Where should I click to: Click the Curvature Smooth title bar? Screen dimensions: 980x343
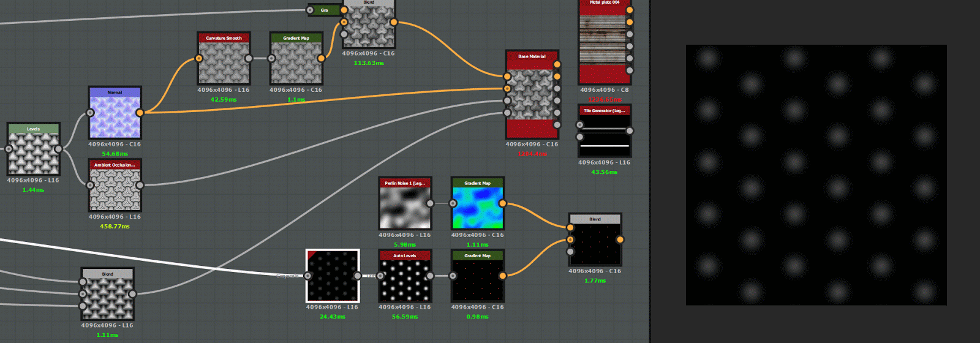(224, 38)
